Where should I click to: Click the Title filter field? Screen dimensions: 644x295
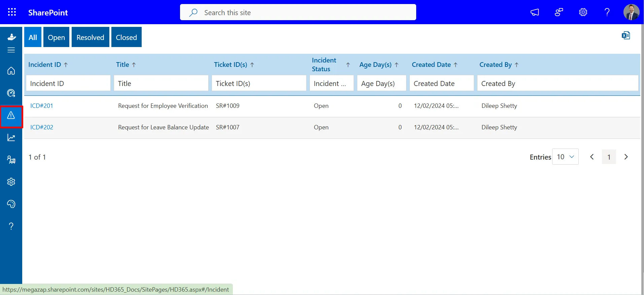pyautogui.click(x=161, y=83)
